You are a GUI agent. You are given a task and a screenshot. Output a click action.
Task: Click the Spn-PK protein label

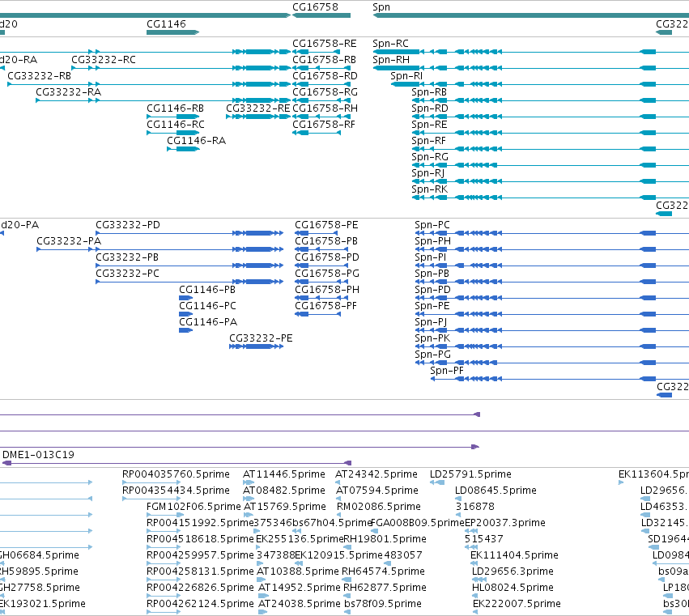432,338
